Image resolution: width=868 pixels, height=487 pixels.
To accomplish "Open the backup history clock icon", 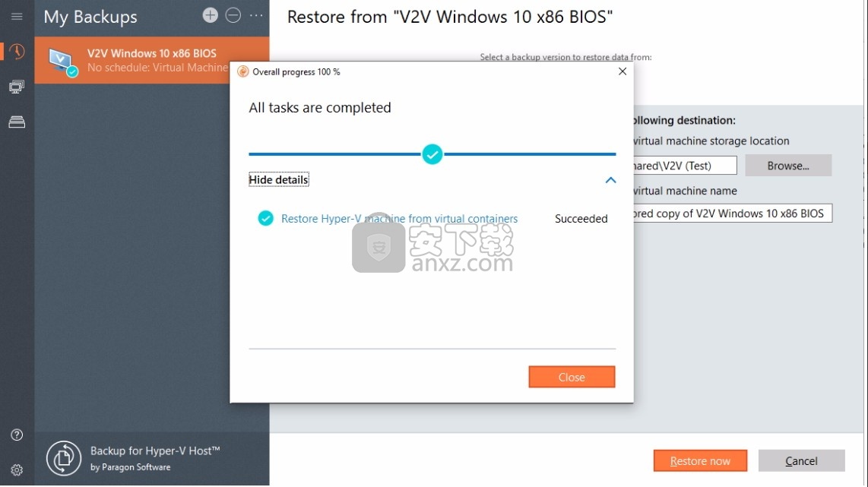I will click(x=17, y=52).
